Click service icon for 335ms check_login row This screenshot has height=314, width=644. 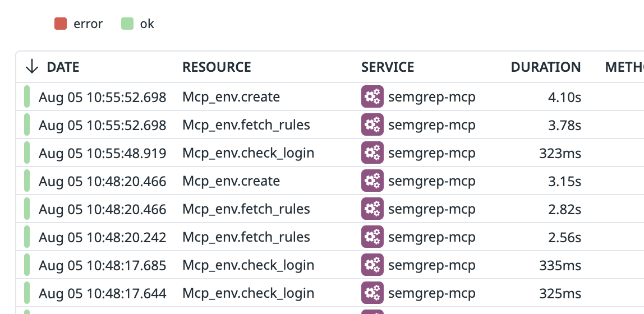pos(372,265)
